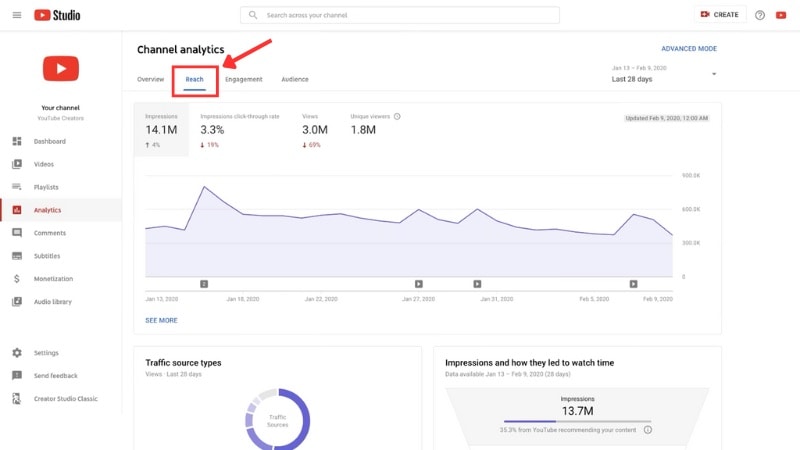Select the Impressions click-through rate metric card
800x450 pixels.
tap(240, 130)
